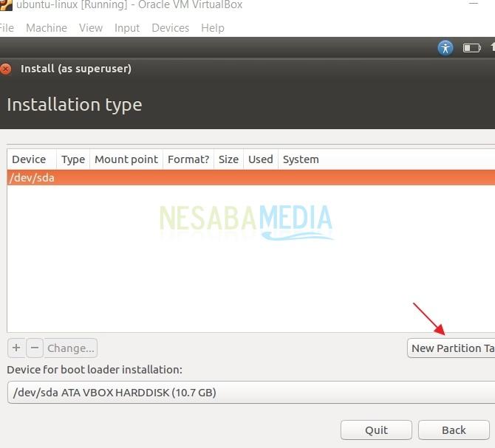Go Back to previous step
The width and height of the screenshot is (495, 448).
pos(454,430)
